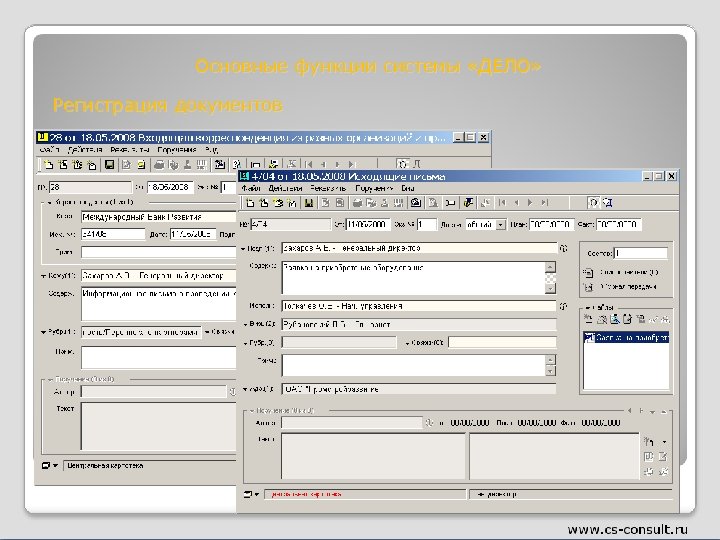Click Международный Банк Развития field in back window
This screenshot has width=720, height=540.
pos(159,217)
